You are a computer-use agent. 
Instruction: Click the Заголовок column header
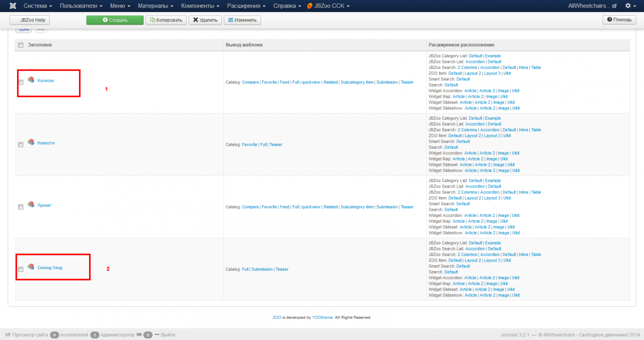tap(40, 45)
